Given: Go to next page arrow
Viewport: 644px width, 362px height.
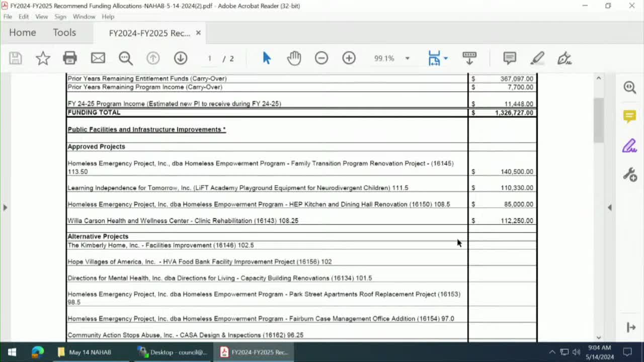Looking at the screenshot, I should click(181, 58).
